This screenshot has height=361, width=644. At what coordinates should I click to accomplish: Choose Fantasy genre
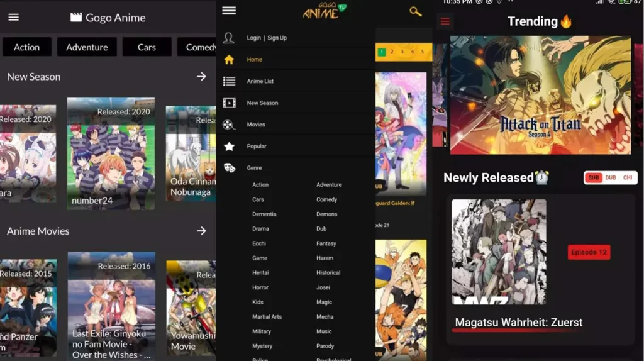coord(326,243)
